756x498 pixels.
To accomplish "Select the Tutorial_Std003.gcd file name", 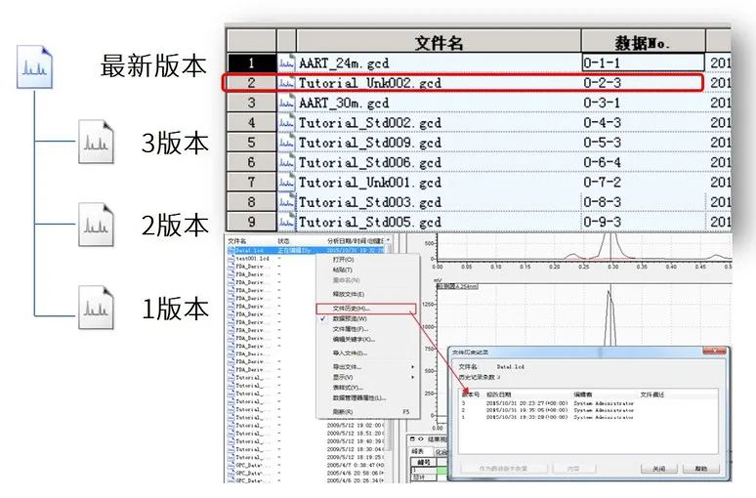I will point(370,202).
